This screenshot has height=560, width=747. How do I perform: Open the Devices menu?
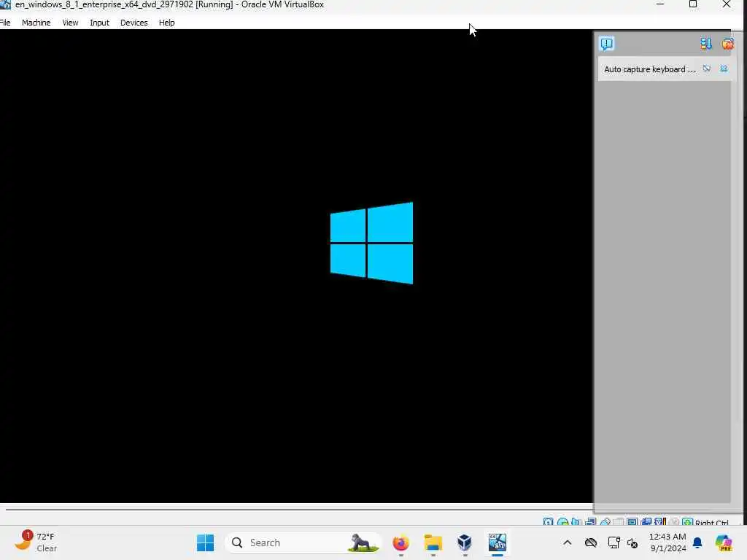point(134,23)
